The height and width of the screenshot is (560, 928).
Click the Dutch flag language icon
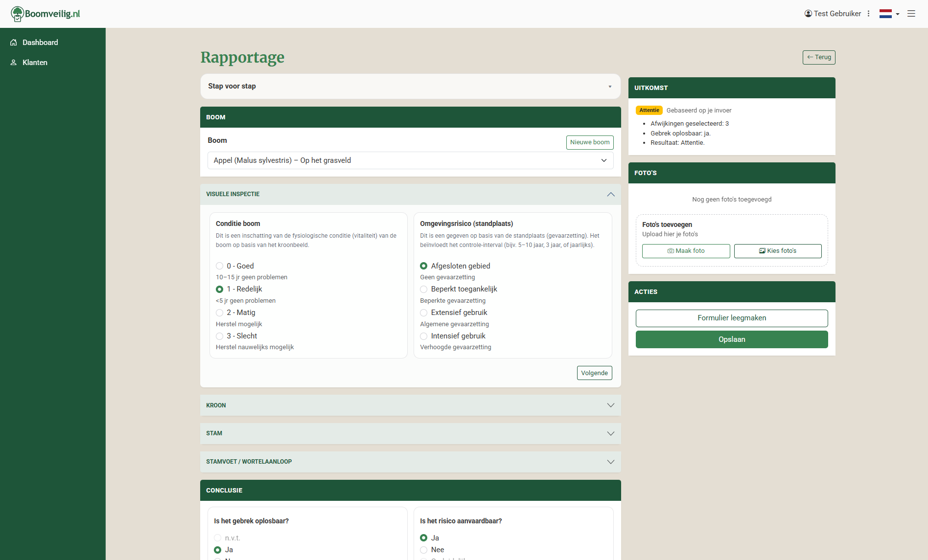pos(885,14)
